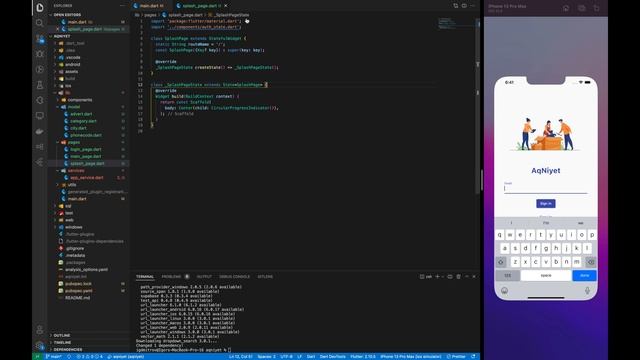Tap the Sign in button in the simulator

(546, 203)
